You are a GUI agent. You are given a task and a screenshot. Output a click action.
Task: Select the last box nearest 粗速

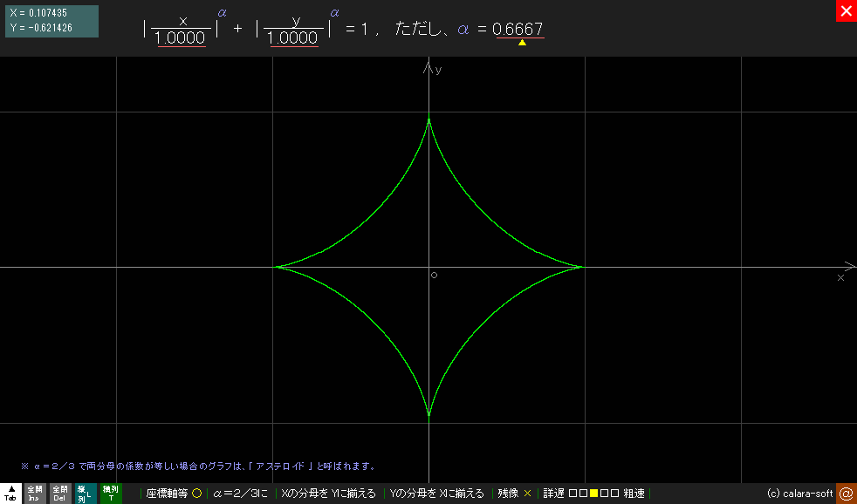point(615,494)
